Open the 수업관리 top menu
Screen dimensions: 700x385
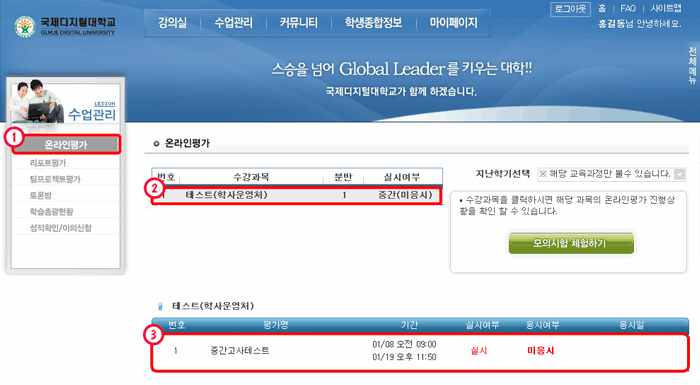click(x=233, y=23)
